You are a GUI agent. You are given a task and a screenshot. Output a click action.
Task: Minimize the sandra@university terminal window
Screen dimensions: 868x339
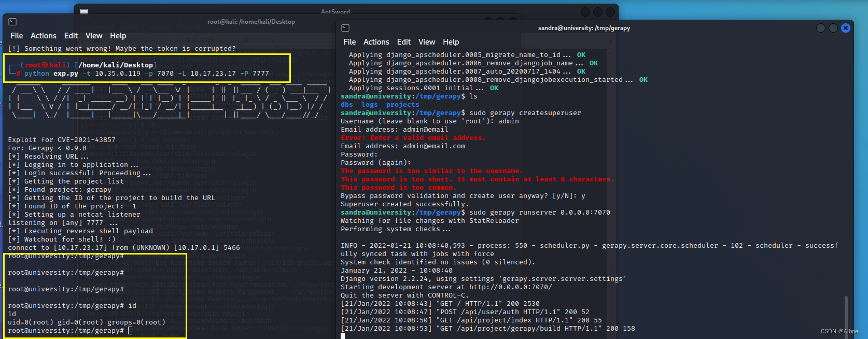[821, 28]
